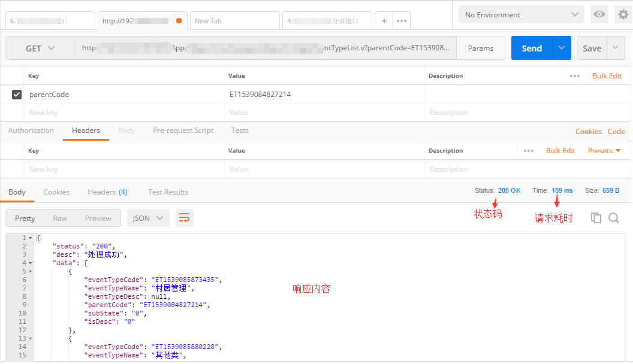Click the 109 ms time value

[562, 190]
